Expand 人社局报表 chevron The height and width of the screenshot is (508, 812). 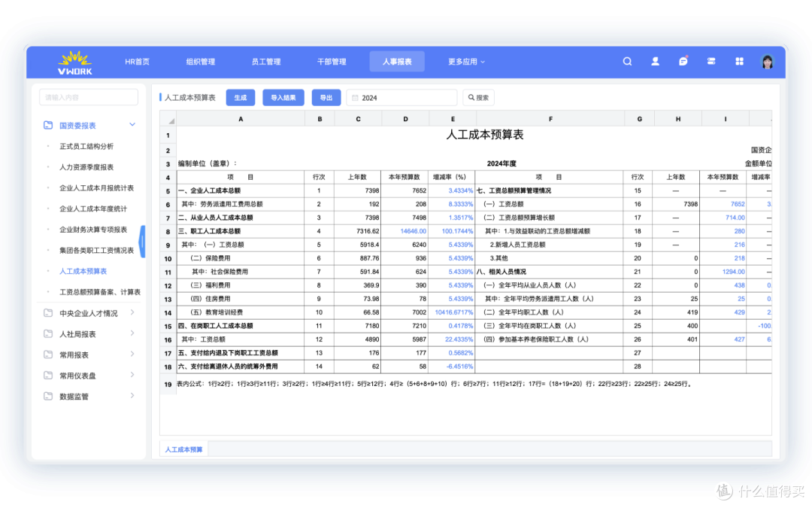pos(132,333)
